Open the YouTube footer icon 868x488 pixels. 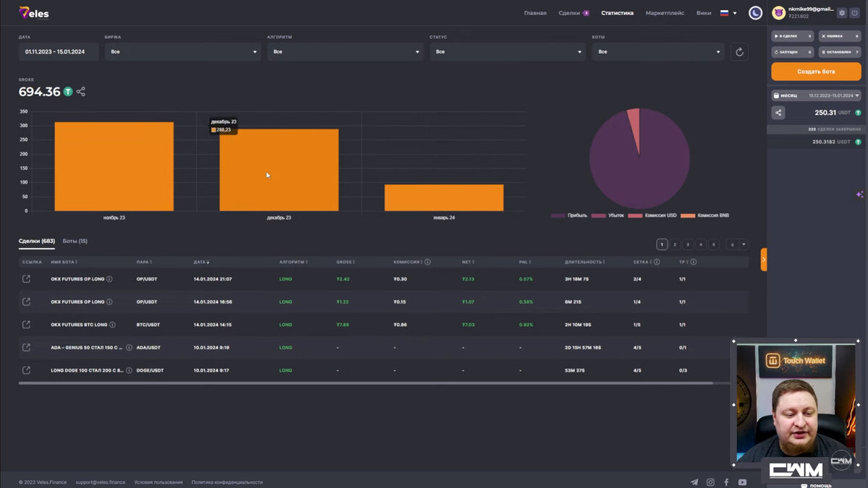coord(742,482)
